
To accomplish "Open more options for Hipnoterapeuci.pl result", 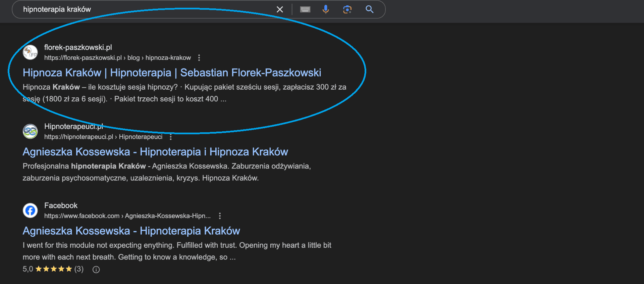I will tap(171, 137).
